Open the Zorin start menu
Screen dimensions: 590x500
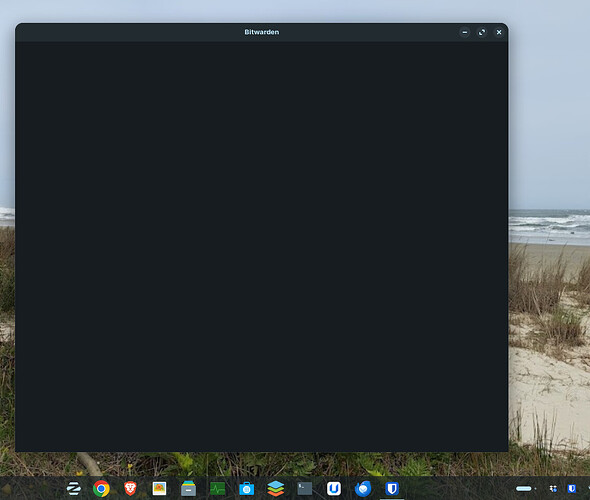point(73,489)
